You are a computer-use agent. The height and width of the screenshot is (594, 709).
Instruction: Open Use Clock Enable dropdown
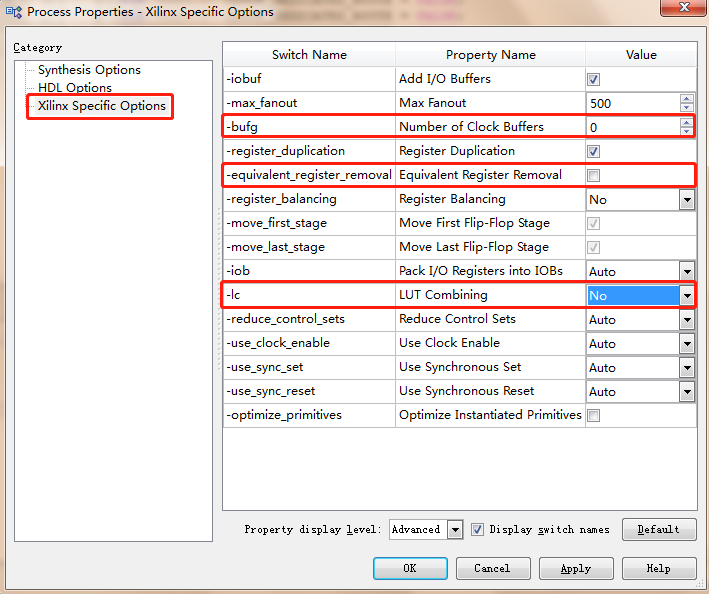click(x=687, y=344)
